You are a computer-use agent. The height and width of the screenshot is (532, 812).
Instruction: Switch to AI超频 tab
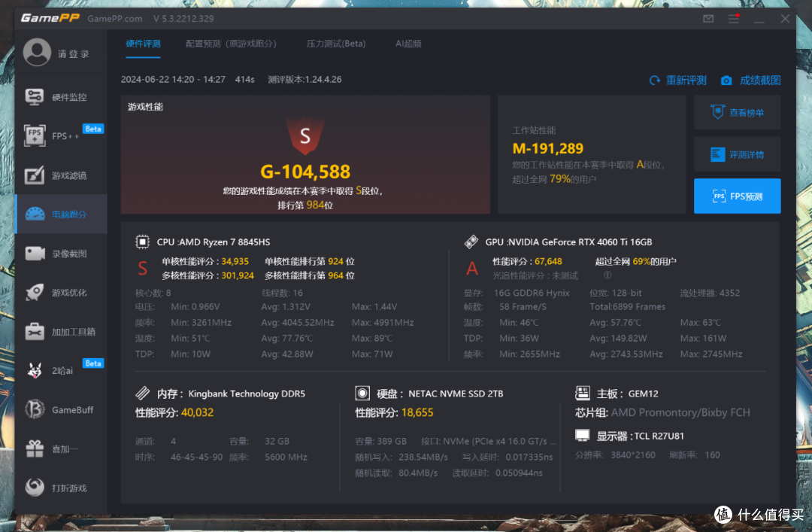pyautogui.click(x=408, y=44)
